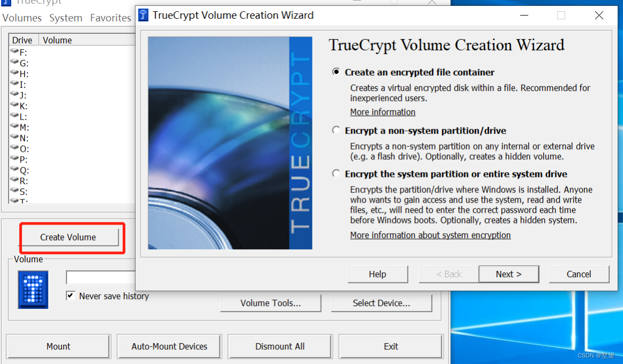The height and width of the screenshot is (364, 623).
Task: Click the Drive column header
Action: [24, 40]
